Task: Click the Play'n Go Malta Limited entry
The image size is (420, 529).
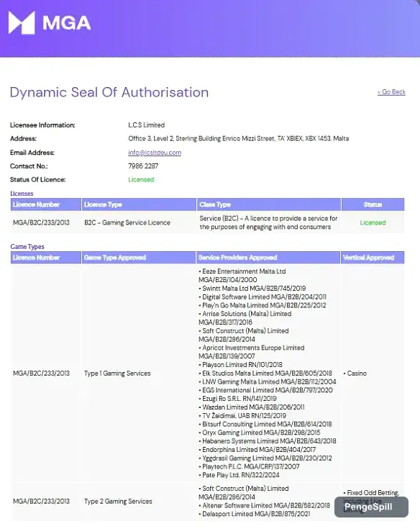Action: coord(262,305)
